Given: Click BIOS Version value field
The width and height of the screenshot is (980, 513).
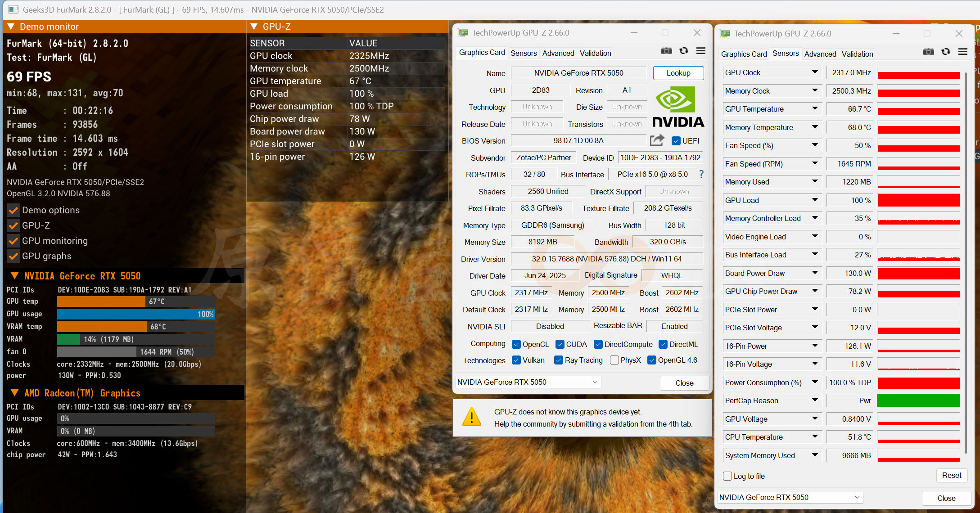Looking at the screenshot, I should [x=578, y=140].
